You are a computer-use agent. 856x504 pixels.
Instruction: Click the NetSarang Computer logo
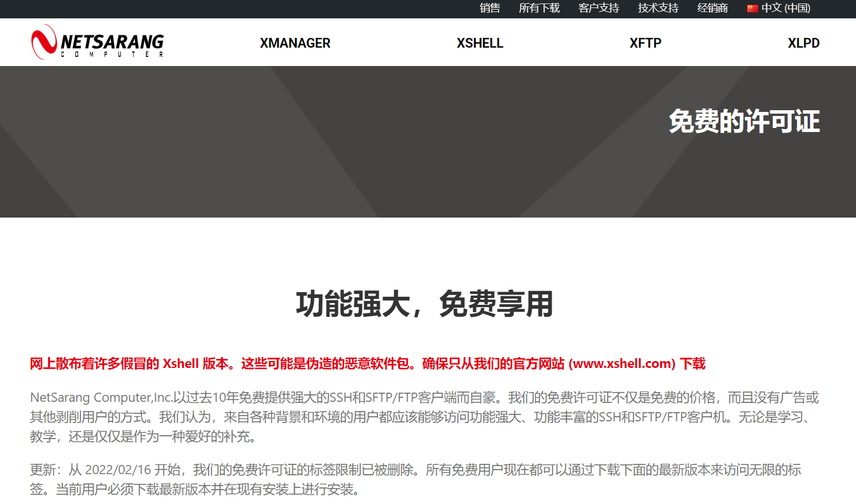(x=98, y=42)
